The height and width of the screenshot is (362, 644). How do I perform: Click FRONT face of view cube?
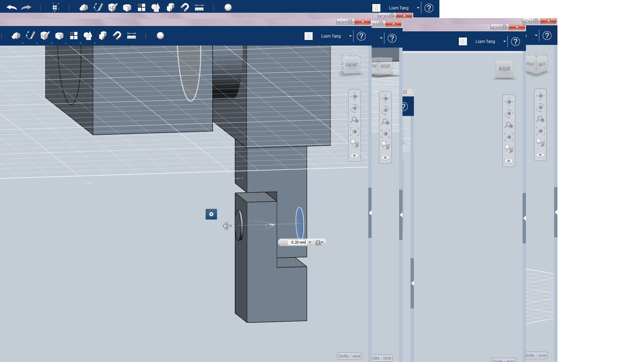352,65
